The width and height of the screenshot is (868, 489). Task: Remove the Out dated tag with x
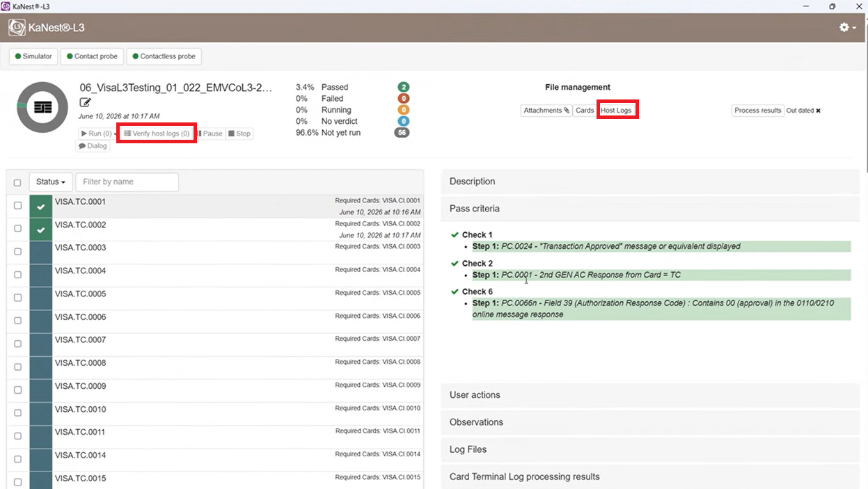coord(818,111)
